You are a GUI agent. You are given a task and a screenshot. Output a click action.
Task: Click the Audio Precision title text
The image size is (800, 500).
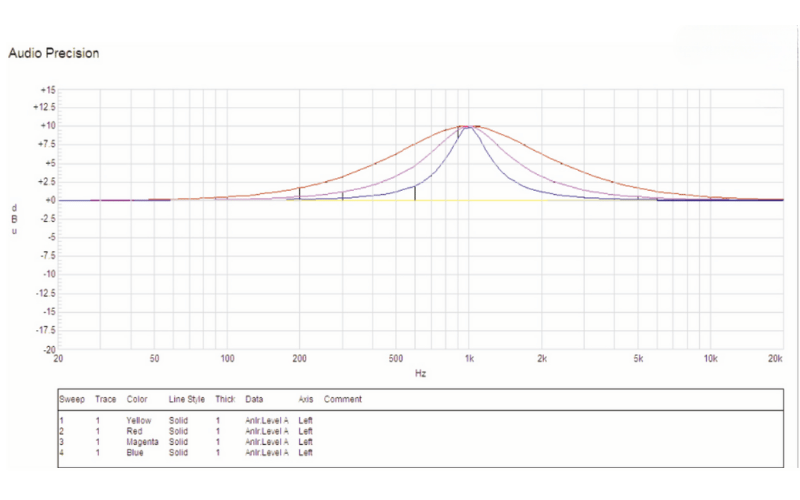(54, 53)
